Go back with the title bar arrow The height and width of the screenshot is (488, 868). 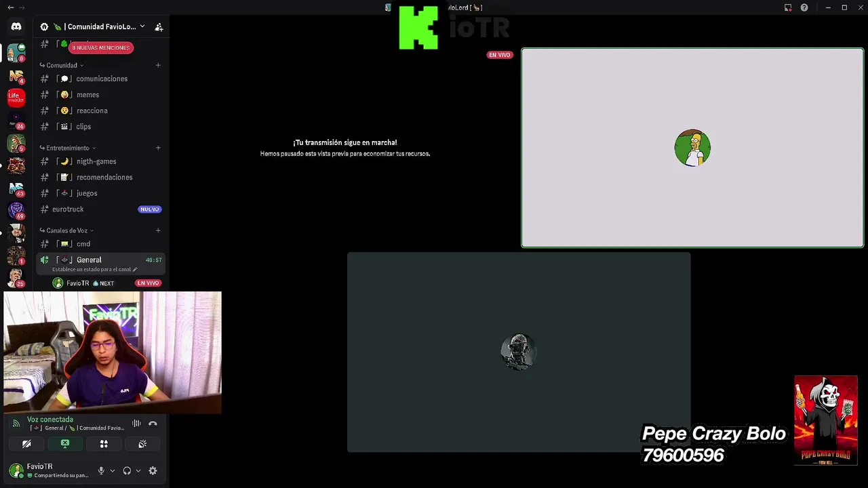point(10,7)
